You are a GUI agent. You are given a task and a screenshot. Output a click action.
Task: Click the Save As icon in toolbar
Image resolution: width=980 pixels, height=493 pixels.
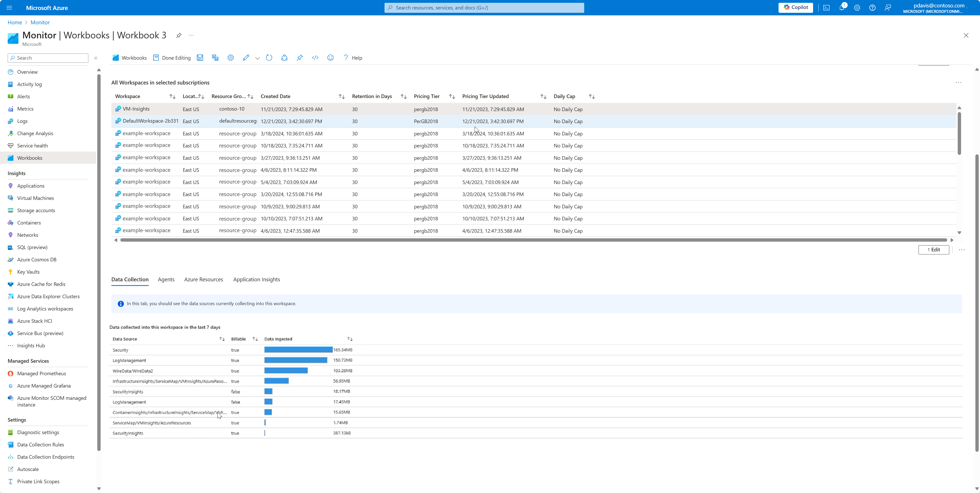click(x=215, y=58)
